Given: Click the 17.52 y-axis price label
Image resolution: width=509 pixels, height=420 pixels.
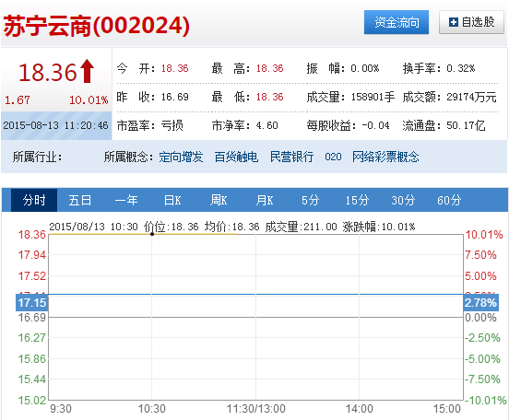Looking at the screenshot, I should pyautogui.click(x=31, y=276).
